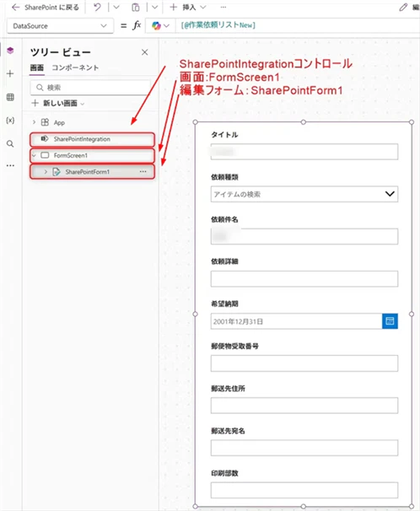Viewport: 420px width, 511px height.
Task: Open Data table icon in left sidebar
Action: click(10, 97)
